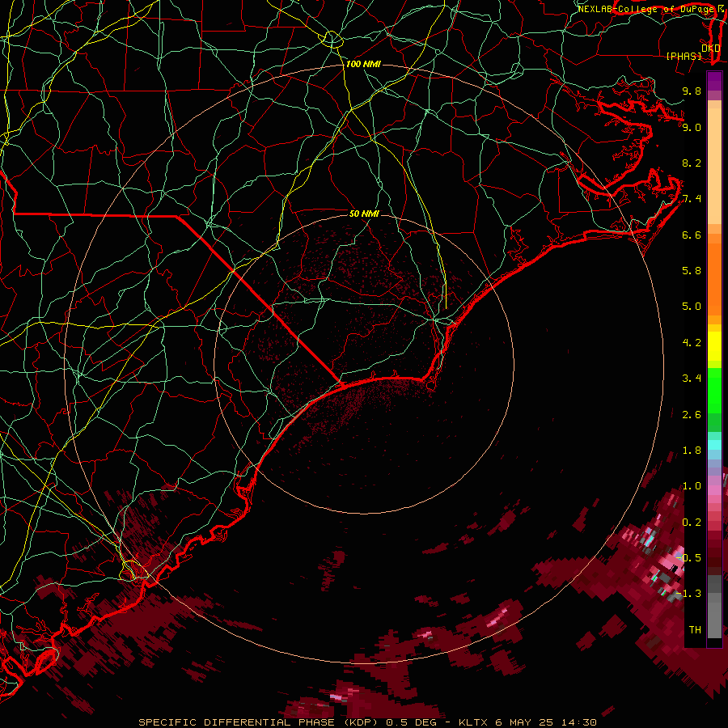Click the 1.0 value on color scale
Screen dimensions: 728x728
coord(692,486)
